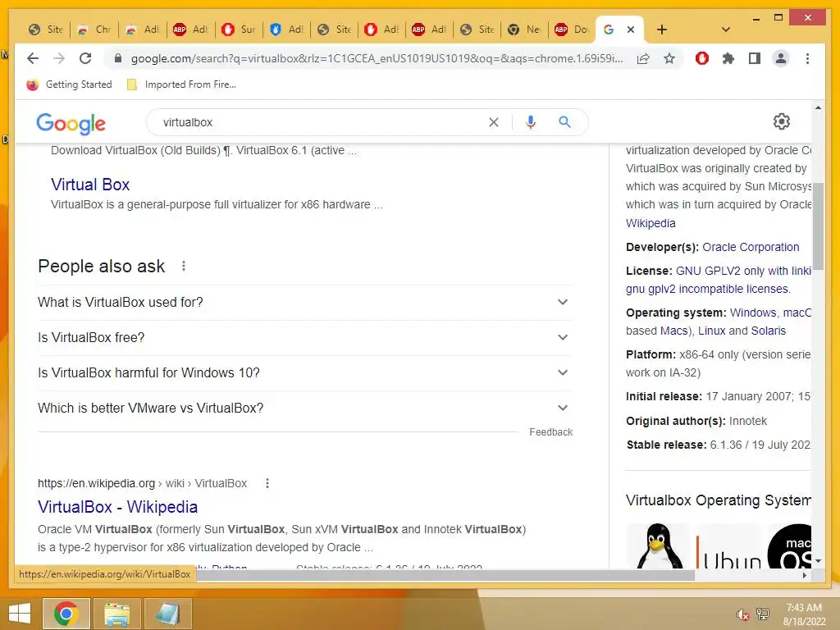This screenshot has height=630, width=840.
Task: Submit search with the magnifier icon
Action: (564, 122)
